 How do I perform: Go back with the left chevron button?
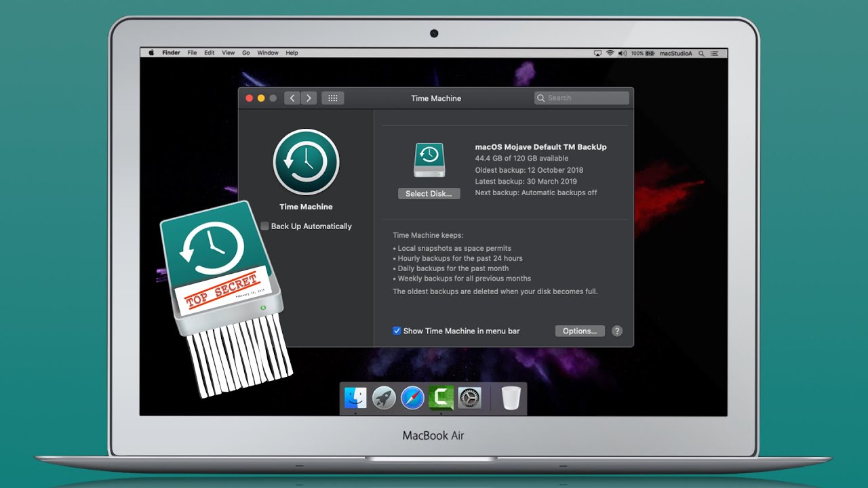(x=292, y=98)
